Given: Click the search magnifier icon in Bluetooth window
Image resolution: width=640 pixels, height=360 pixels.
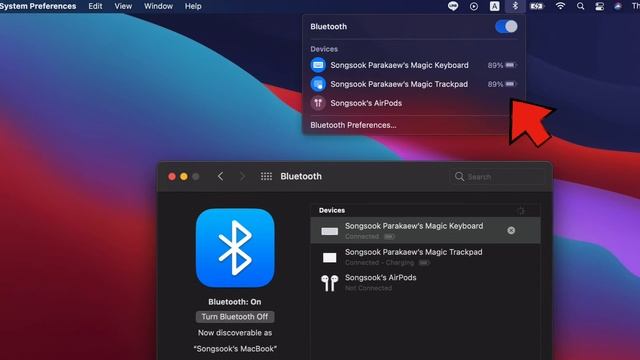Looking at the screenshot, I should (459, 176).
